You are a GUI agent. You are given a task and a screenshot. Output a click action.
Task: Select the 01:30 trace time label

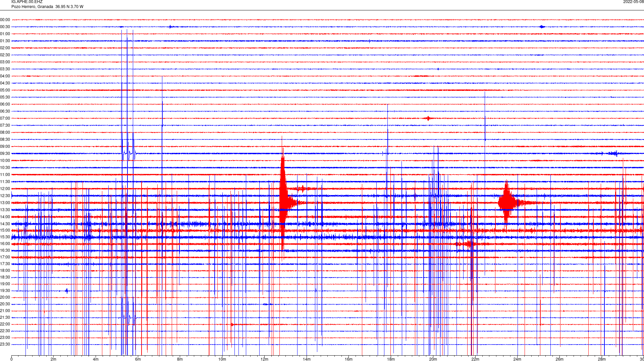click(x=5, y=41)
